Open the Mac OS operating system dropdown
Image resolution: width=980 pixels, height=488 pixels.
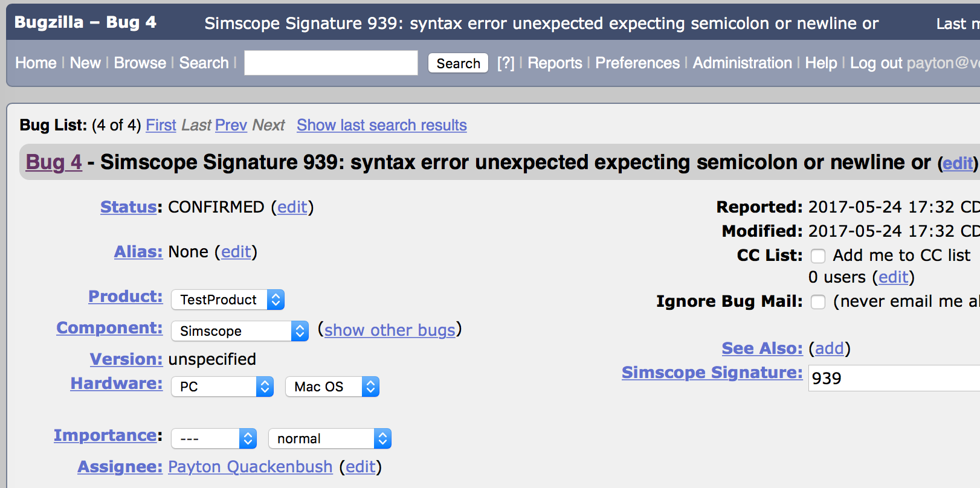point(332,387)
